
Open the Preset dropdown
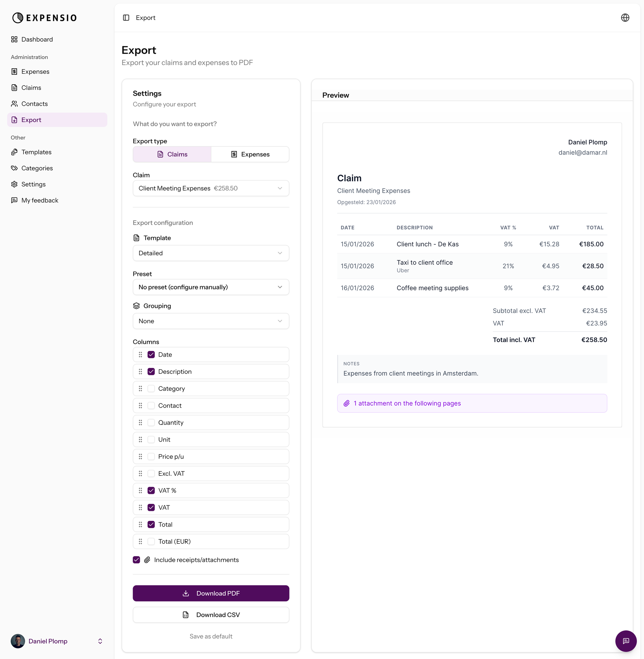click(211, 287)
